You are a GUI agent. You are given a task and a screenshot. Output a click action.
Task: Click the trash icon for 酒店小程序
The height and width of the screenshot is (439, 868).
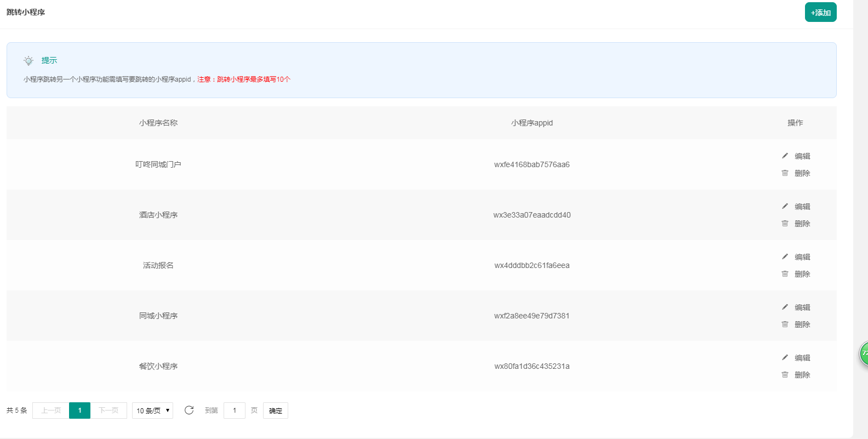[785, 224]
